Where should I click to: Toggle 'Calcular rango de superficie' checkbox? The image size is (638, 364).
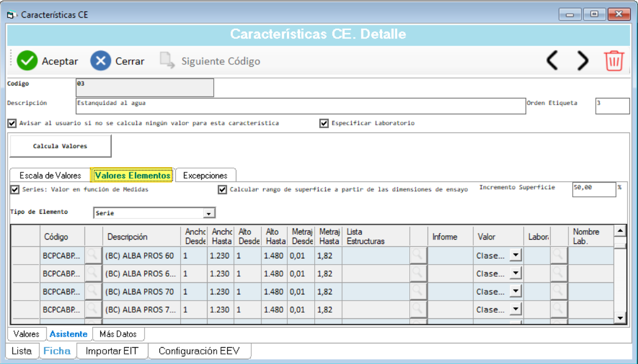coord(222,190)
